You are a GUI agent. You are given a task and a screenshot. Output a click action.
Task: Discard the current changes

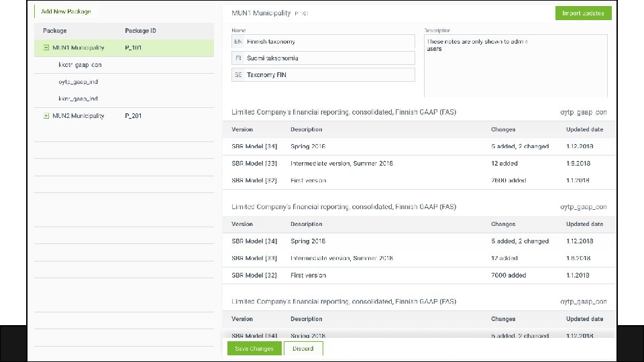tap(303, 349)
